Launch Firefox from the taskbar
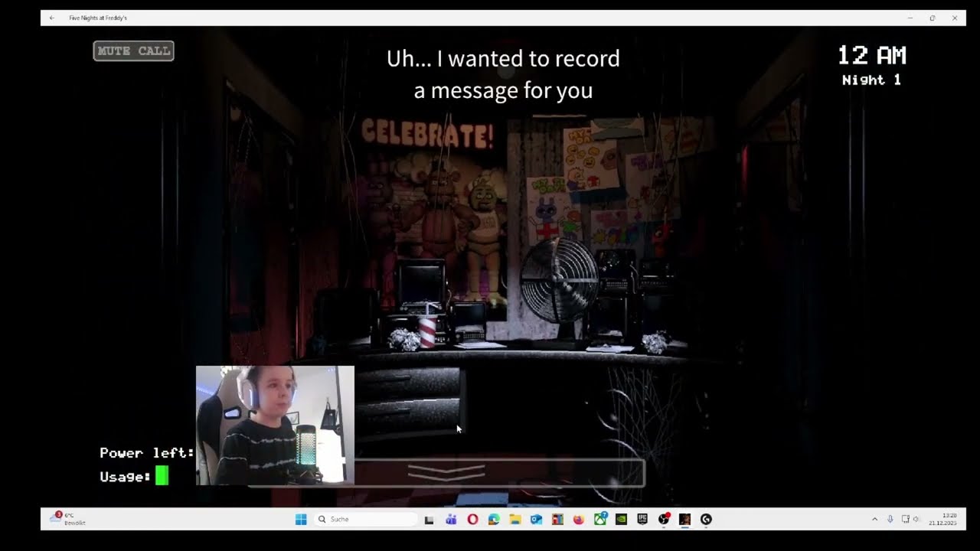 coord(579,520)
